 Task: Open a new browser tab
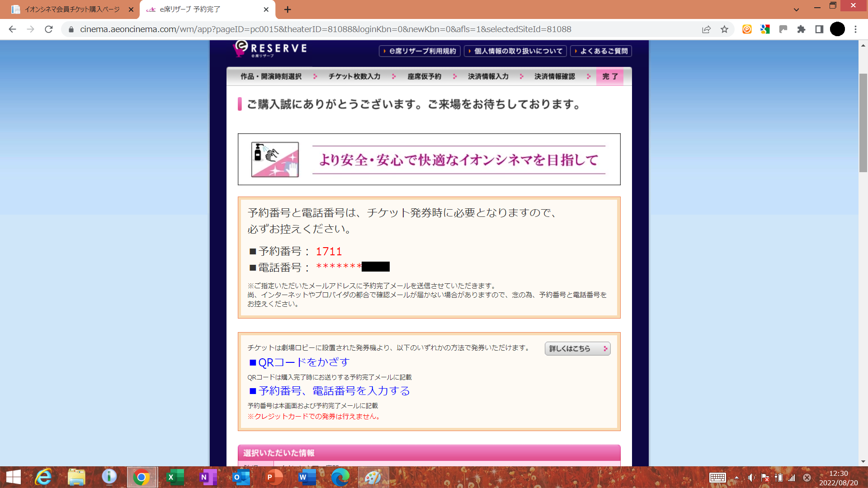[288, 9]
